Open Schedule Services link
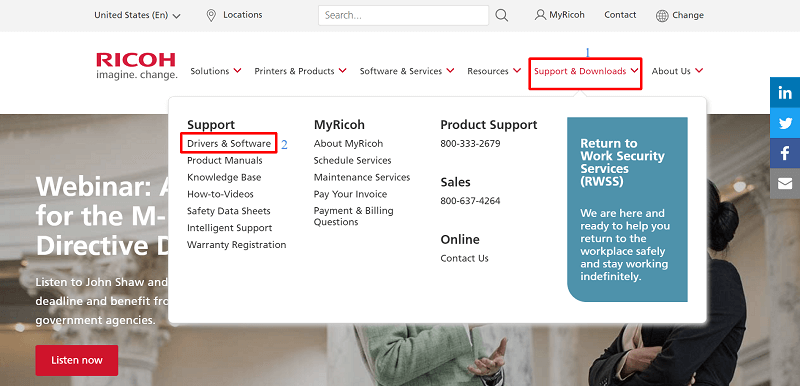Image resolution: width=800 pixels, height=386 pixels. pyautogui.click(x=353, y=160)
